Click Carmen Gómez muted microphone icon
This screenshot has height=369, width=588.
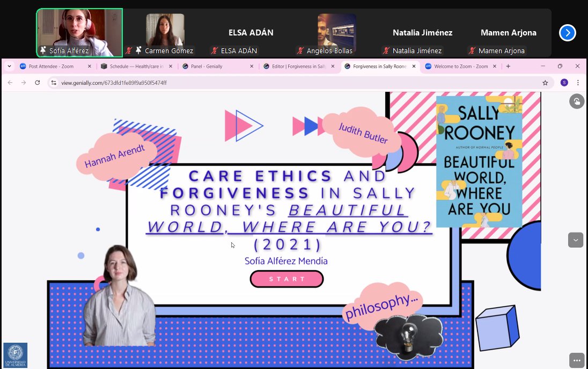(129, 50)
